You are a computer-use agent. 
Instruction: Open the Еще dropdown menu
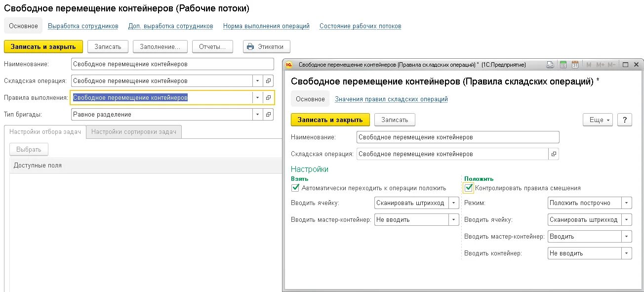tap(598, 120)
